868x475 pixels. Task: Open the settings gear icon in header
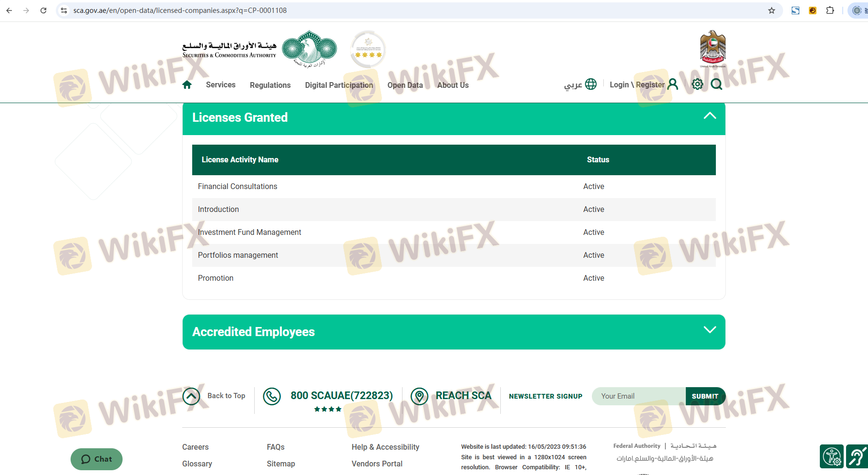(x=697, y=84)
